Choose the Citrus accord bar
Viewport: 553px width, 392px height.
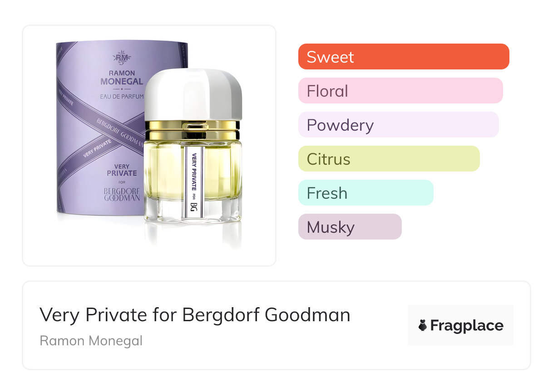click(x=389, y=159)
